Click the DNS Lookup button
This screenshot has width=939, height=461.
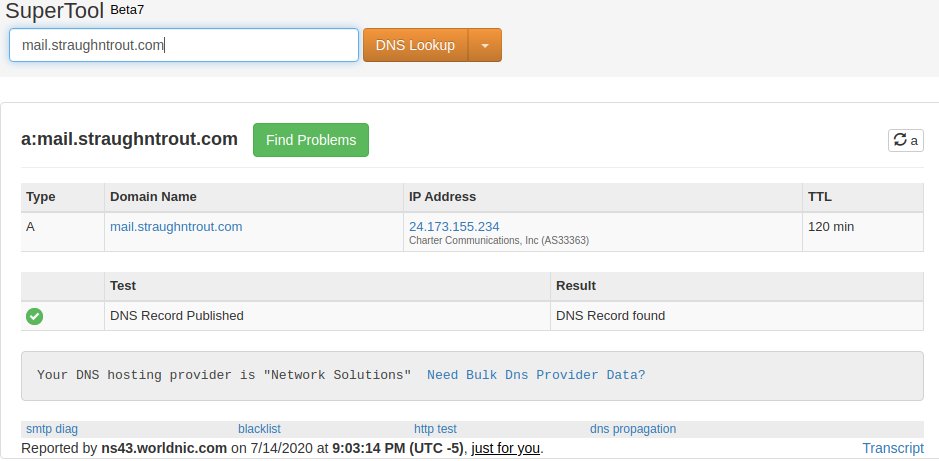415,45
